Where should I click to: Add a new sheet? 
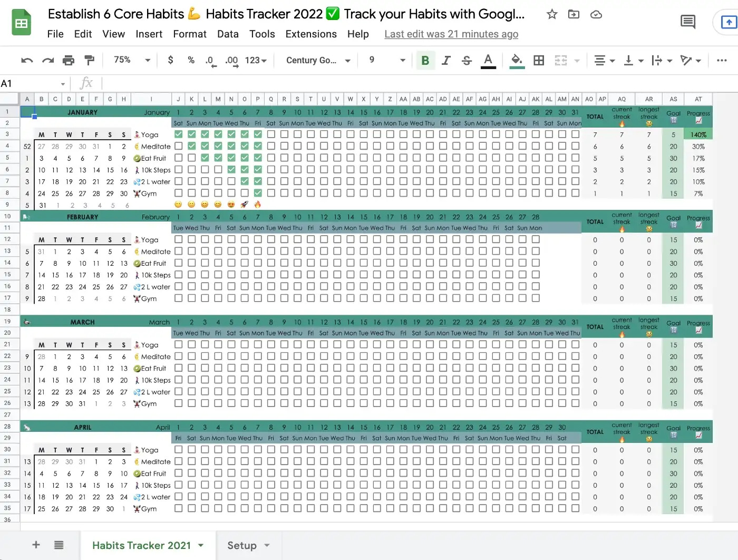pyautogui.click(x=36, y=545)
